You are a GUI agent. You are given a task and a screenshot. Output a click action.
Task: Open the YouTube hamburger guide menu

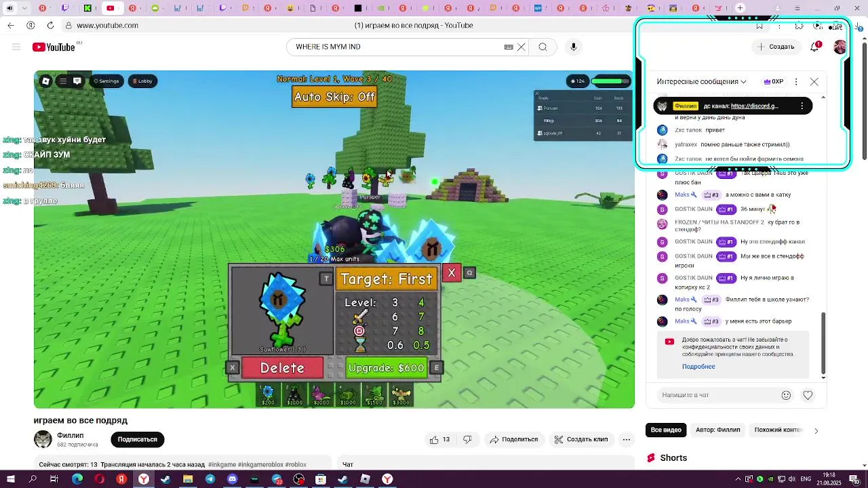(16, 47)
